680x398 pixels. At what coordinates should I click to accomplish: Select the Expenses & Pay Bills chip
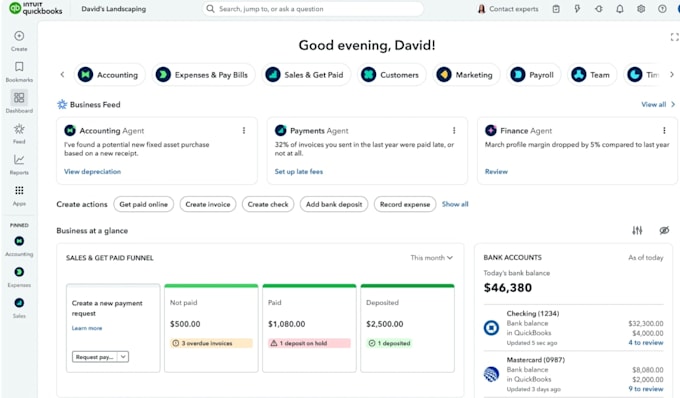[203, 75]
